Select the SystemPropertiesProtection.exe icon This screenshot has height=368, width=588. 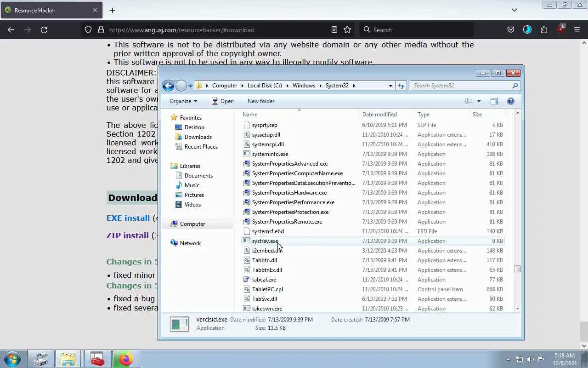[x=247, y=212]
